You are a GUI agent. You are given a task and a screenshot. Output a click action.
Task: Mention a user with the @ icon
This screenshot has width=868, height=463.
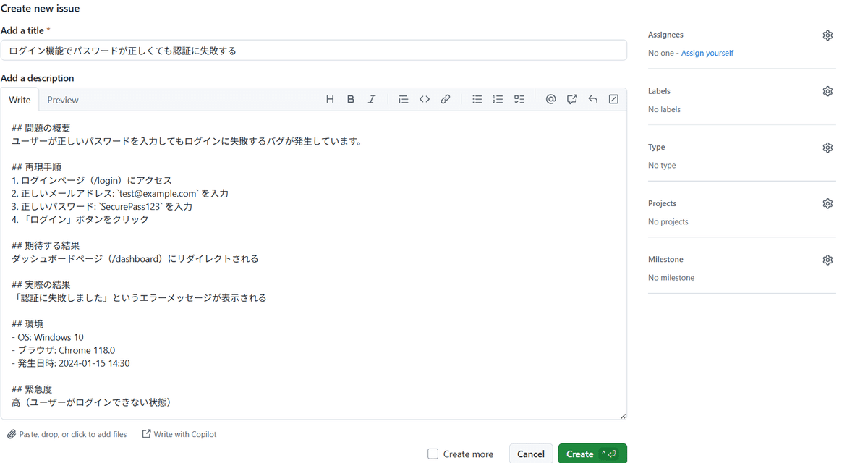[x=550, y=99]
